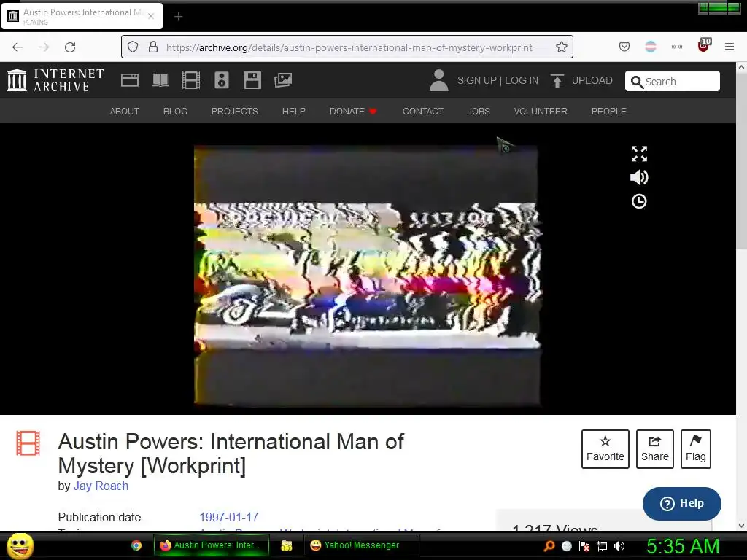Mute the video player volume

point(639,177)
